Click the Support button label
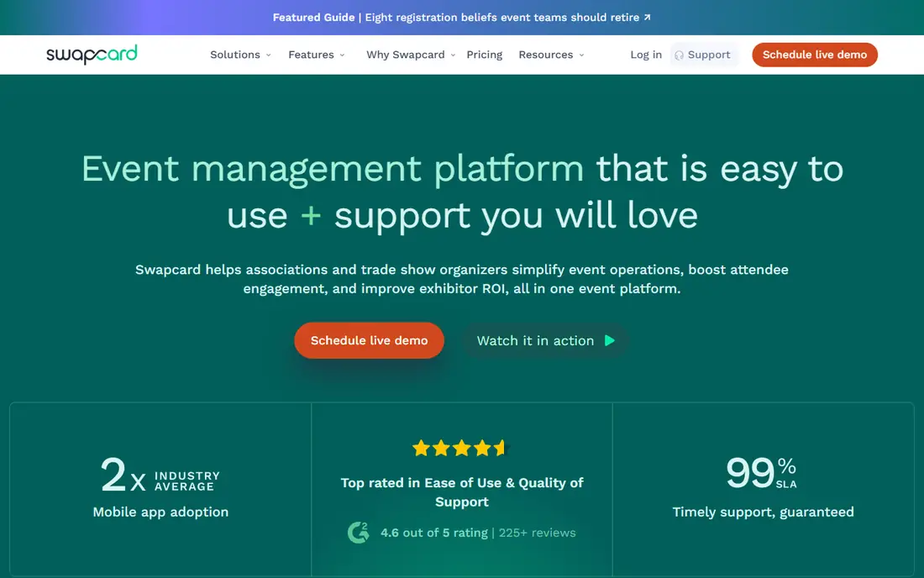The image size is (924, 578). (x=709, y=55)
